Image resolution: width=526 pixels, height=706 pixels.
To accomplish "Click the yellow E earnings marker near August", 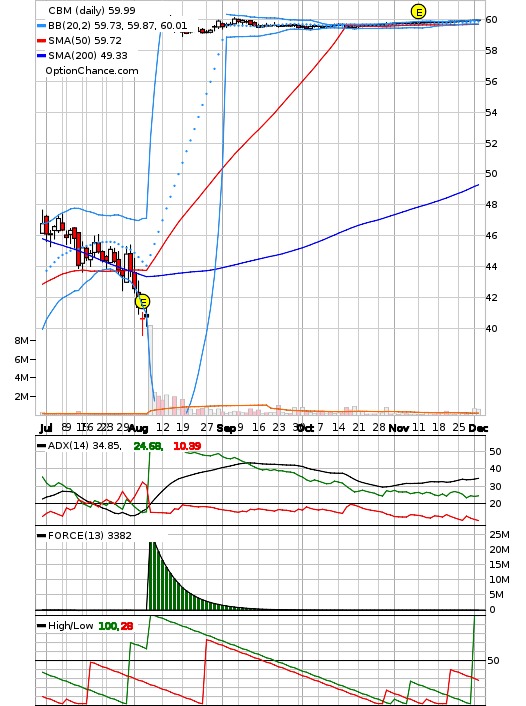I will 142,301.
